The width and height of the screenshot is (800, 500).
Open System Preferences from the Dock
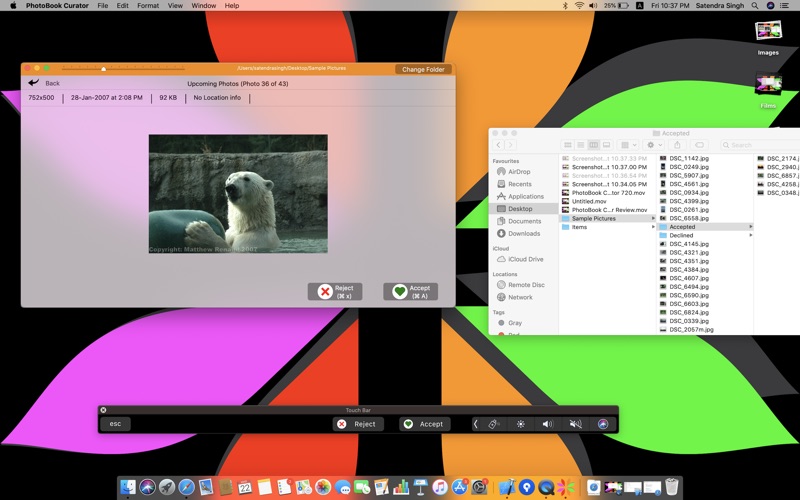pyautogui.click(x=479, y=487)
